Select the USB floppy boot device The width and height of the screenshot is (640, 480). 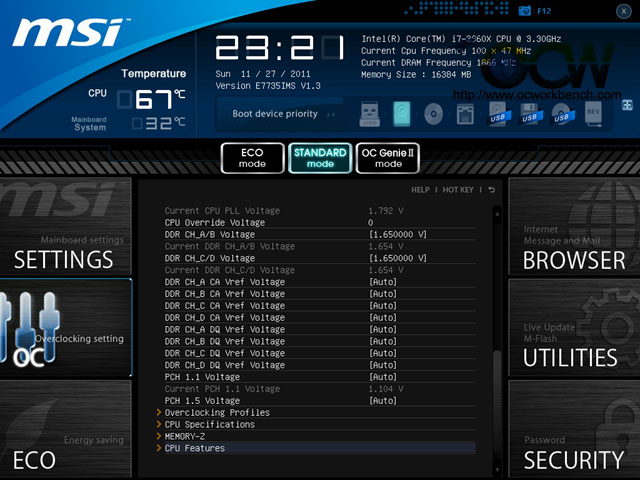click(x=531, y=114)
